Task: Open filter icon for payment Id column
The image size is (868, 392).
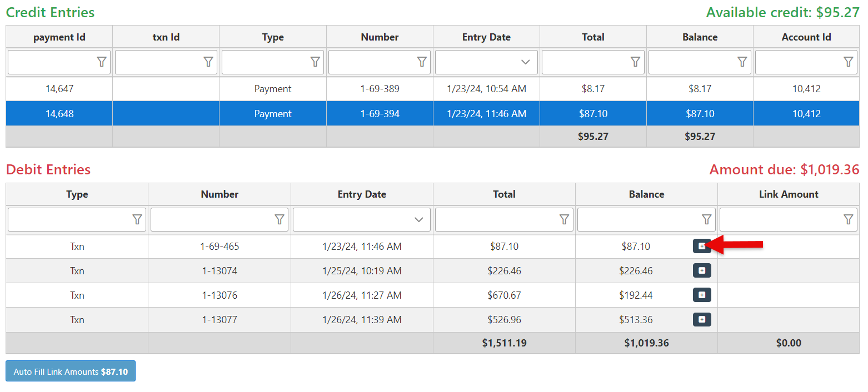Action: point(102,62)
